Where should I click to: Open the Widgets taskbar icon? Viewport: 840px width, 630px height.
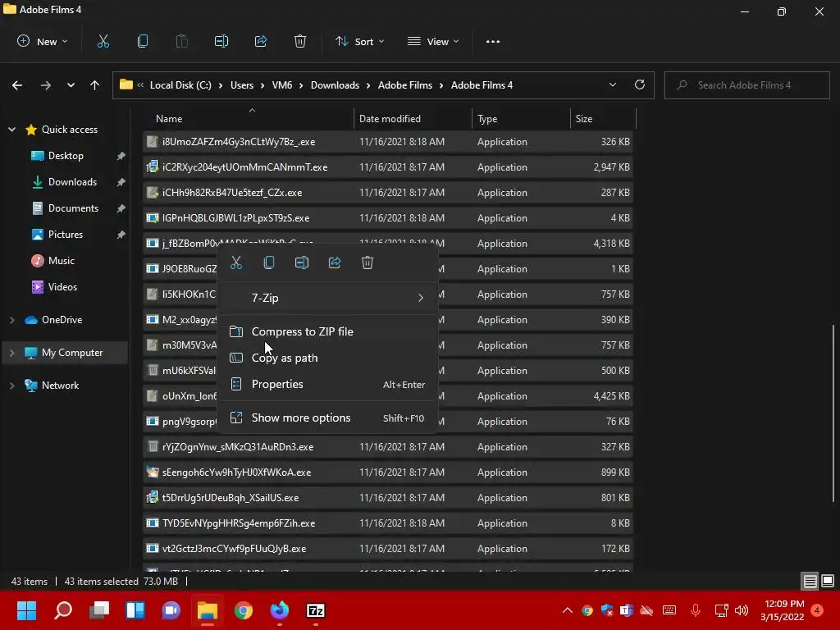coord(135,610)
